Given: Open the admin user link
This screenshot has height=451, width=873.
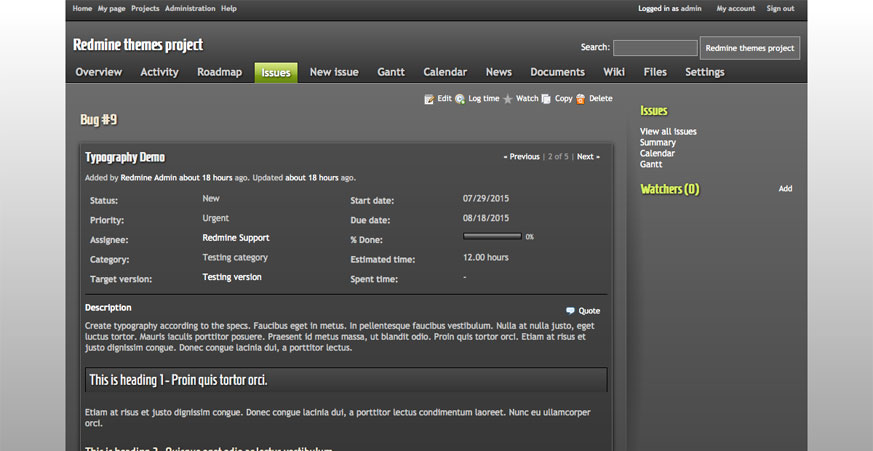Looking at the screenshot, I should pyautogui.click(x=691, y=8).
